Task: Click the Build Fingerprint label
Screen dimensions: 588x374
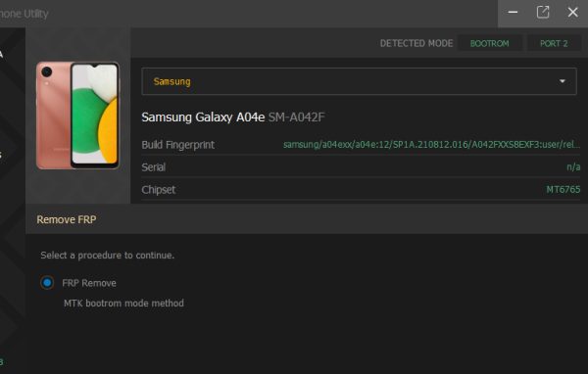Action: tap(177, 145)
